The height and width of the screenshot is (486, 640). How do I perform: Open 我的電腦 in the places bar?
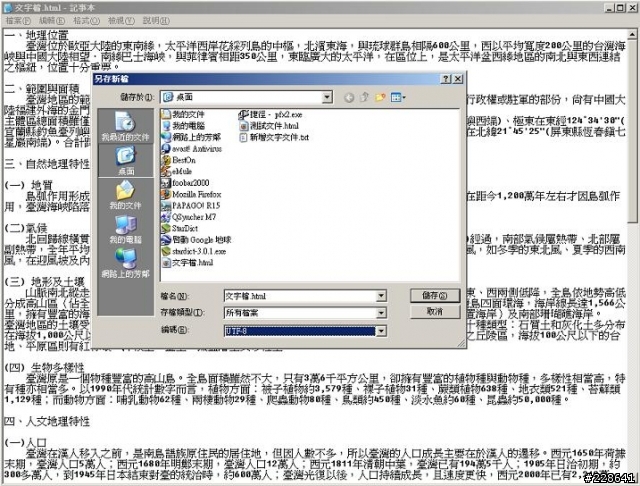(x=125, y=229)
